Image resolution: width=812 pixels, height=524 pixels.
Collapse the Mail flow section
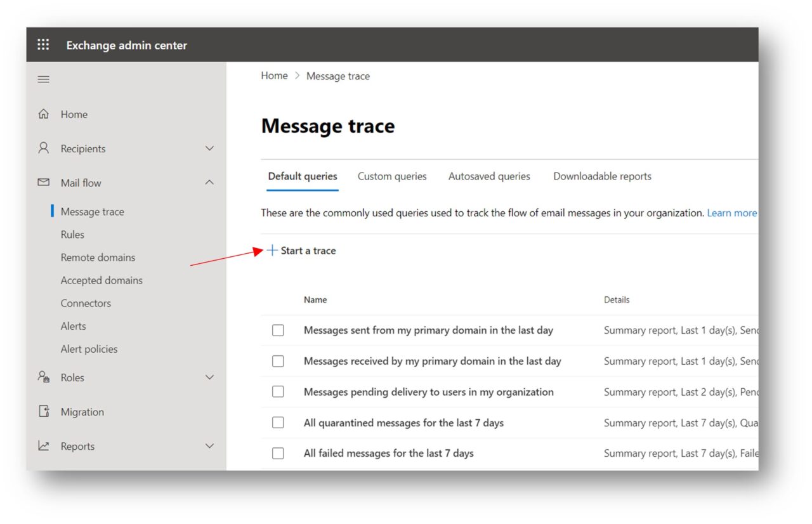click(209, 183)
